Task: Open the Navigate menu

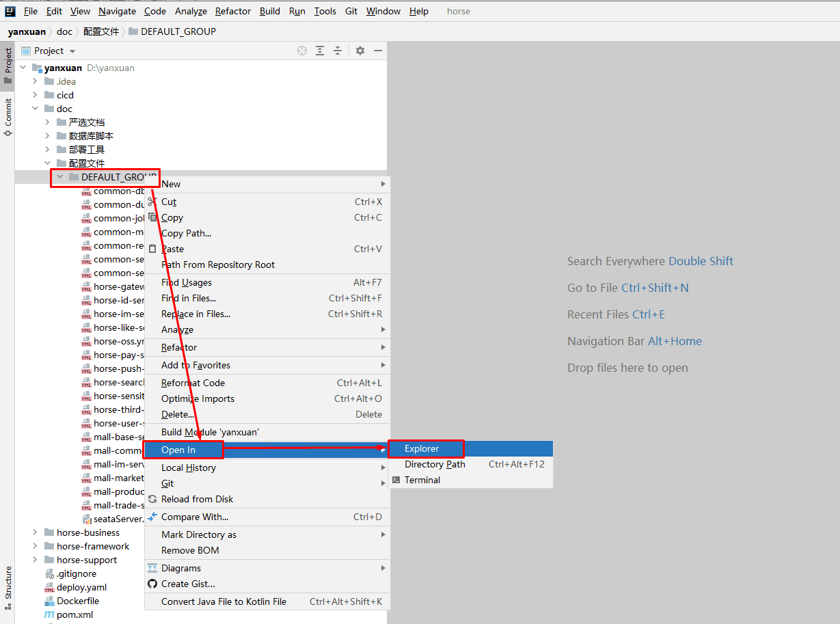Action: (x=117, y=11)
